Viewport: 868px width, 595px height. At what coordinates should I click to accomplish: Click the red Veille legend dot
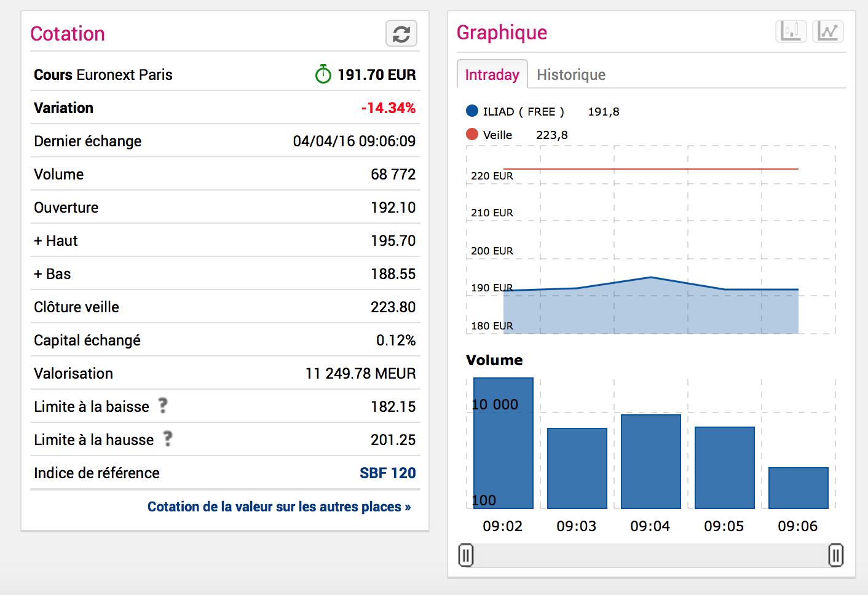472,135
